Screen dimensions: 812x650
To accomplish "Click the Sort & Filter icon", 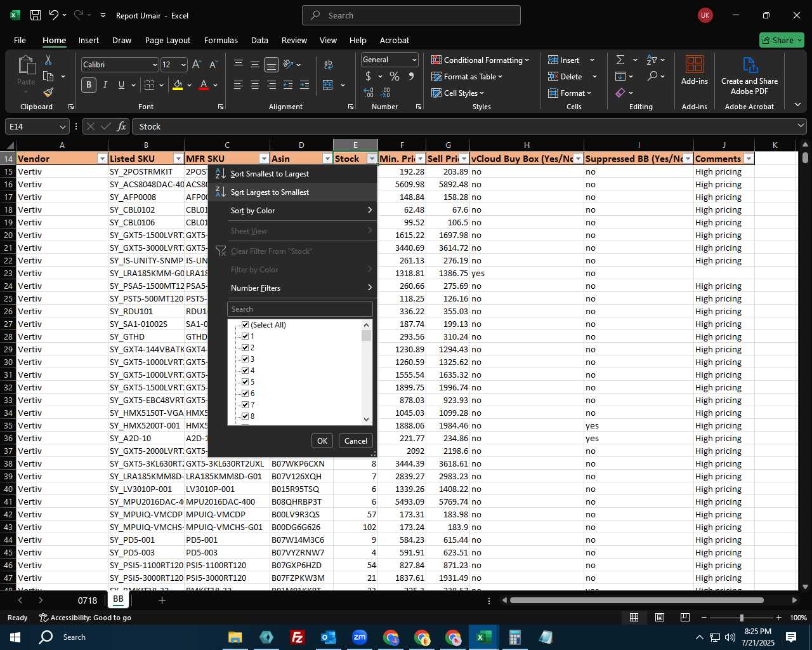I will point(652,60).
